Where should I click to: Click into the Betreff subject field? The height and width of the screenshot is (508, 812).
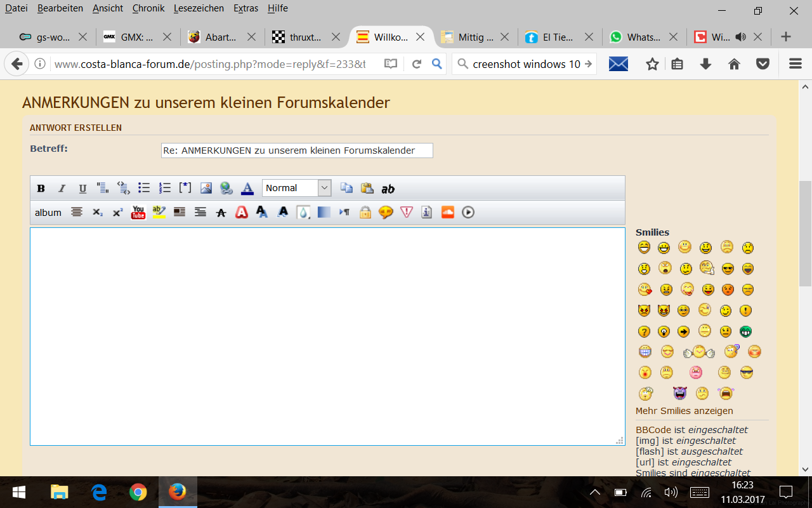click(297, 150)
